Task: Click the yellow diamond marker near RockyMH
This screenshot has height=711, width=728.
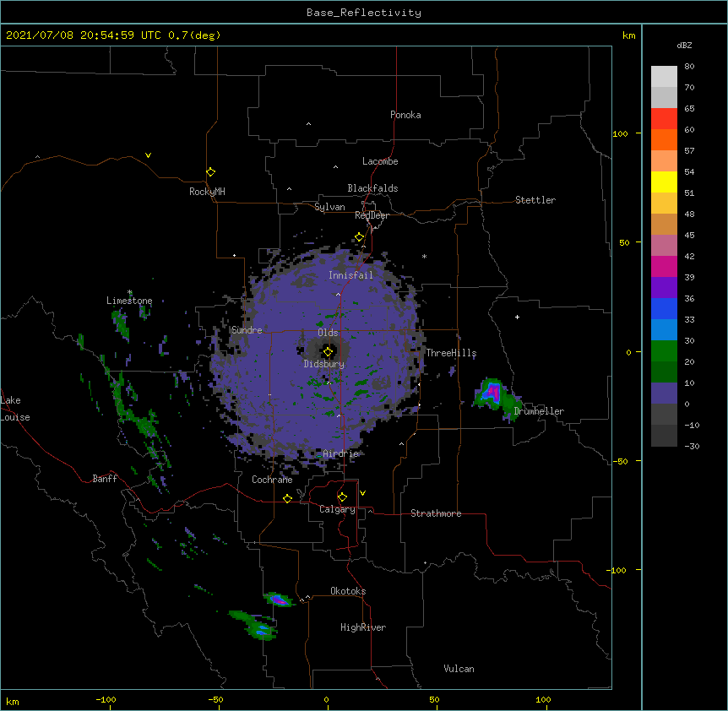Action: (x=210, y=172)
